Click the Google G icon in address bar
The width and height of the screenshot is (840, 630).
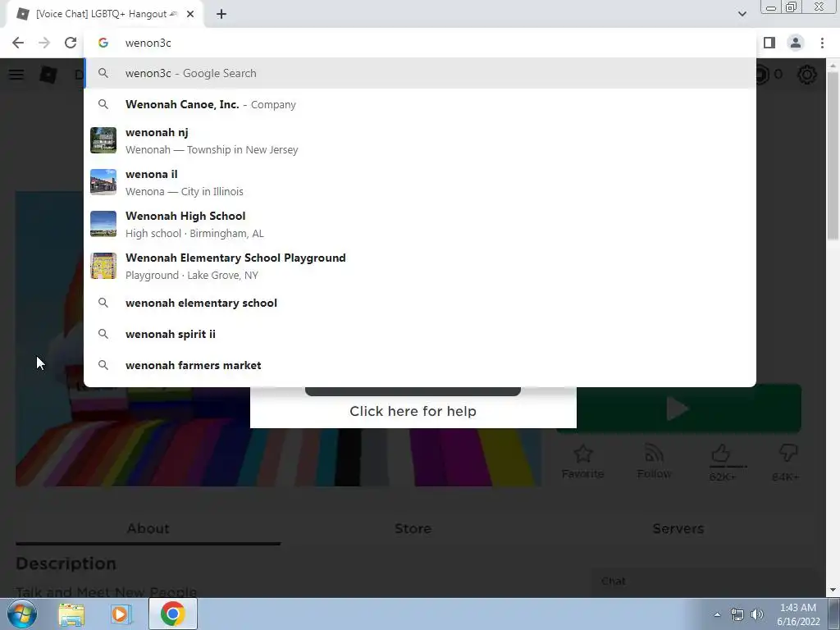click(x=103, y=43)
